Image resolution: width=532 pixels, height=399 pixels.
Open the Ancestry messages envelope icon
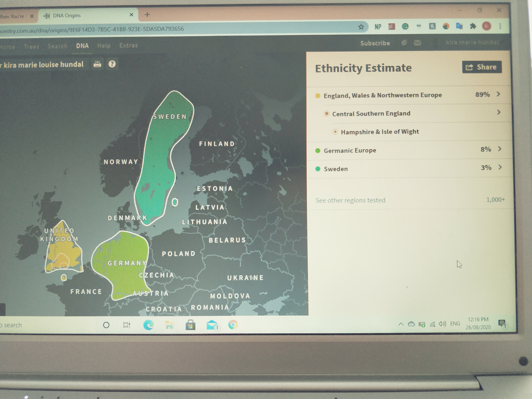(417, 43)
